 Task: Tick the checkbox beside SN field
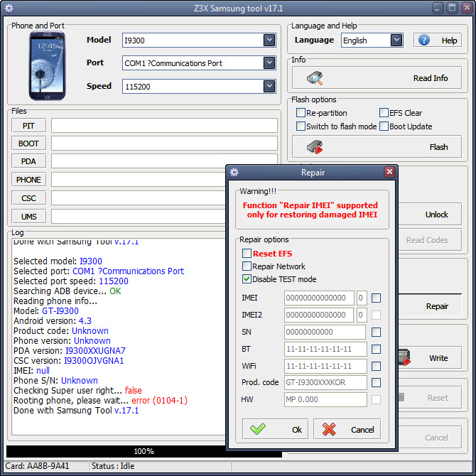(x=376, y=332)
